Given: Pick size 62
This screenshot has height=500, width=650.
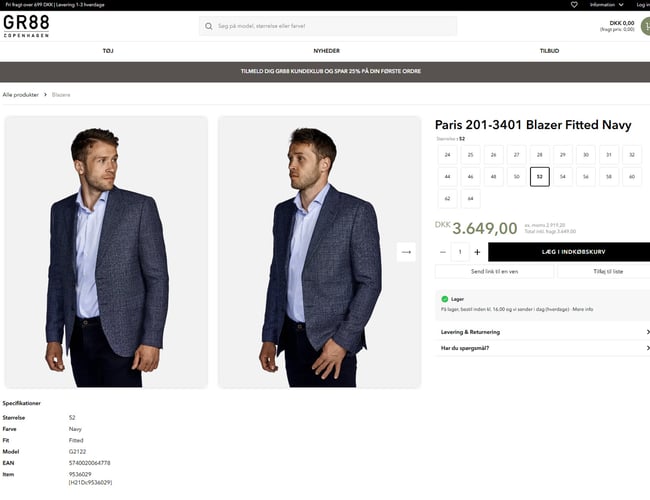Looking at the screenshot, I should point(448,199).
